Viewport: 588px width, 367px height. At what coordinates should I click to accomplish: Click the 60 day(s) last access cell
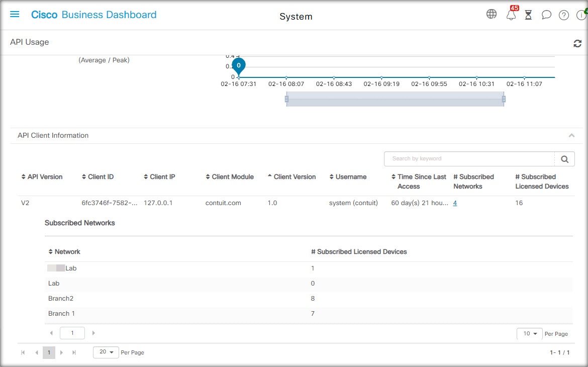click(x=420, y=203)
